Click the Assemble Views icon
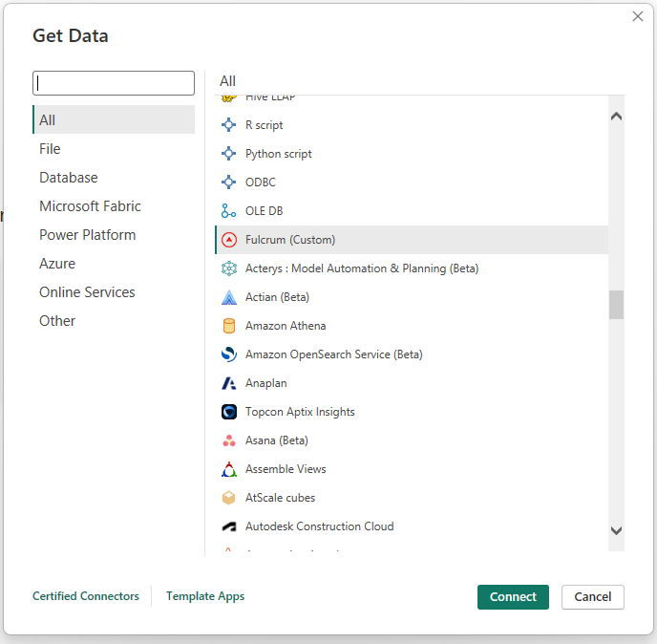This screenshot has height=644, width=657. tap(229, 469)
